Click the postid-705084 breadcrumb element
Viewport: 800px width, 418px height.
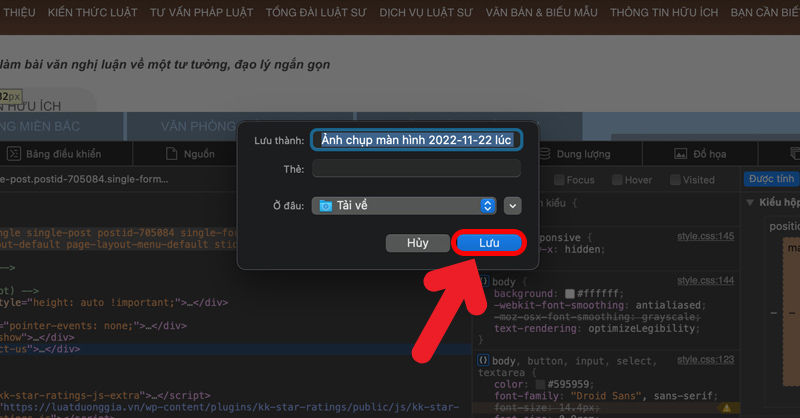pos(84,179)
